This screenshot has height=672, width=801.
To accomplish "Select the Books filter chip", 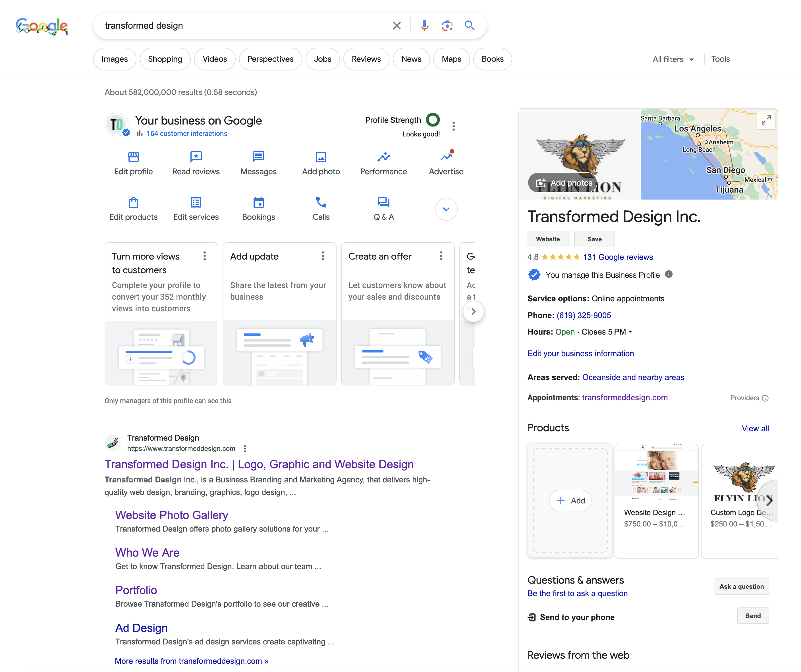I will click(492, 59).
